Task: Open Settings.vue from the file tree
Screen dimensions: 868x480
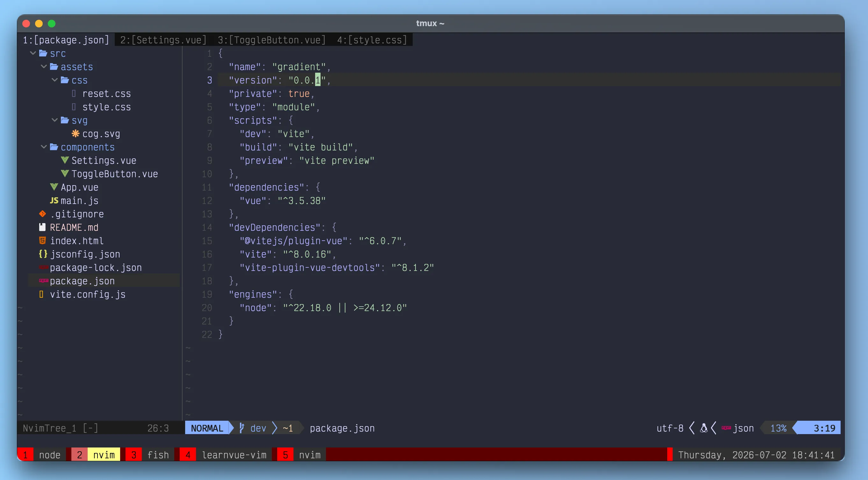Action: pos(104,160)
